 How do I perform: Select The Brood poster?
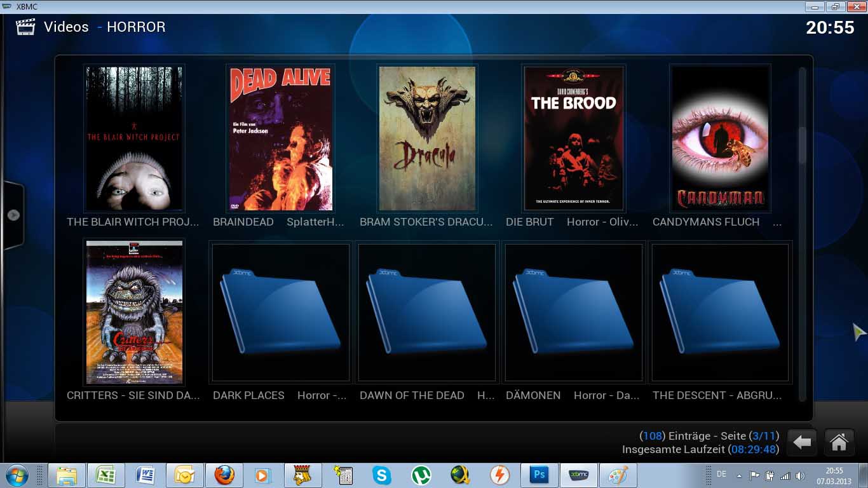573,138
